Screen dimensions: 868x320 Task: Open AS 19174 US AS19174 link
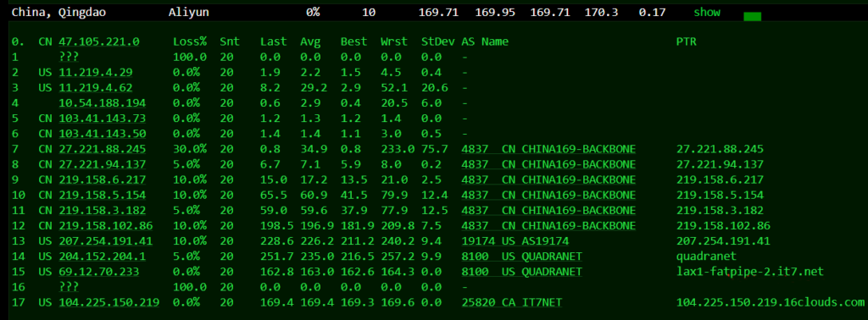(515, 241)
